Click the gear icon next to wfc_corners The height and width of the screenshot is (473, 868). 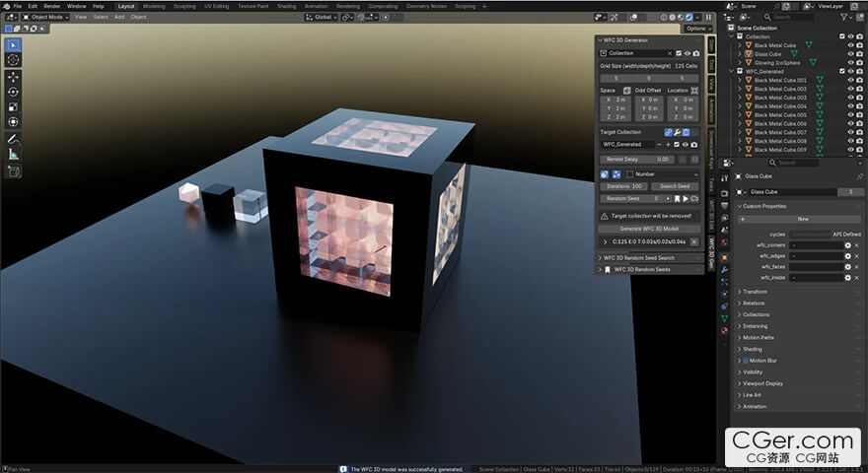(x=847, y=244)
